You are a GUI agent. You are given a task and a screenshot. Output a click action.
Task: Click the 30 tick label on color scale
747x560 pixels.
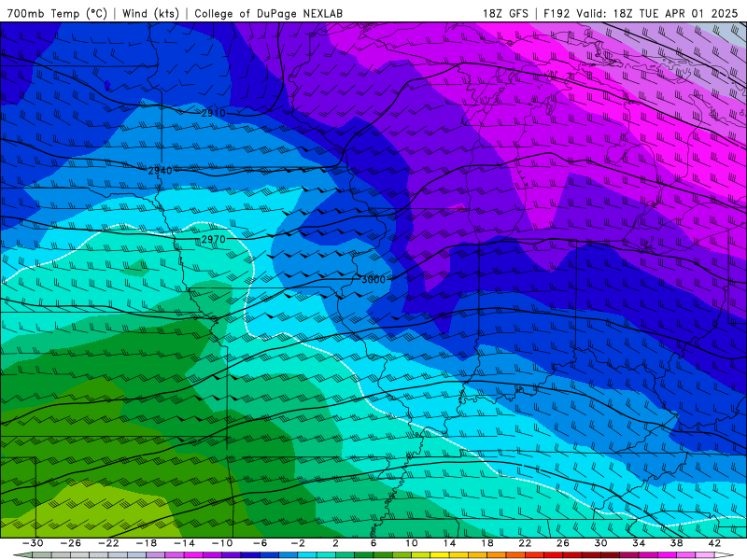(x=600, y=543)
